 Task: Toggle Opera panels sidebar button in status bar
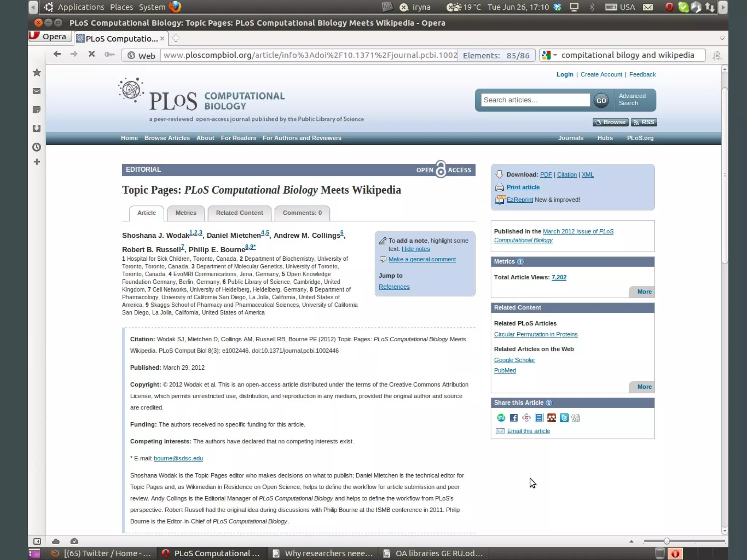[37, 541]
